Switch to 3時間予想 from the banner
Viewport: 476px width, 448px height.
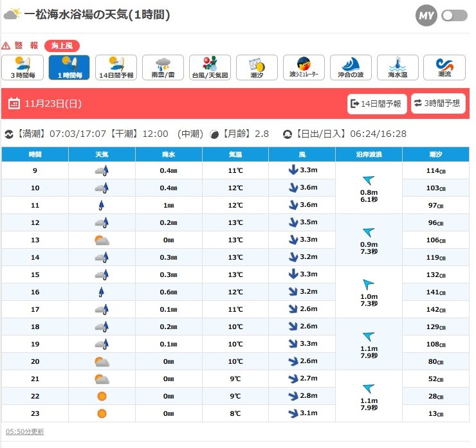tap(437, 103)
